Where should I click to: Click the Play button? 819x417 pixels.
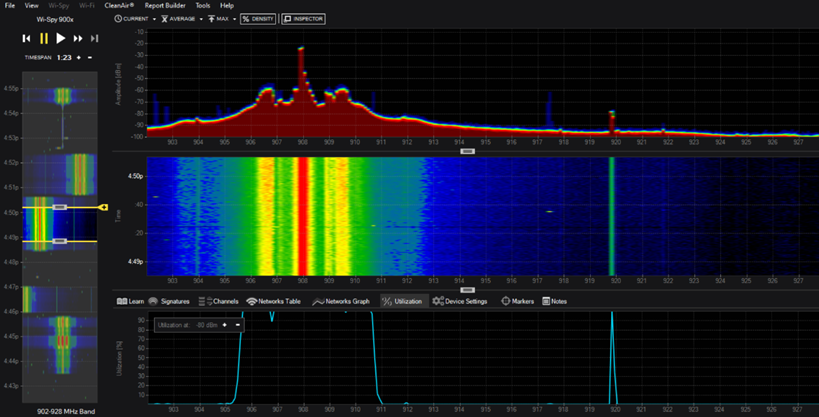point(61,38)
